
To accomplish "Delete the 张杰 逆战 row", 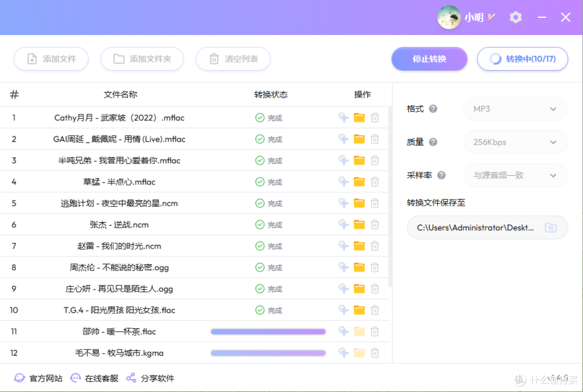I will pos(375,225).
